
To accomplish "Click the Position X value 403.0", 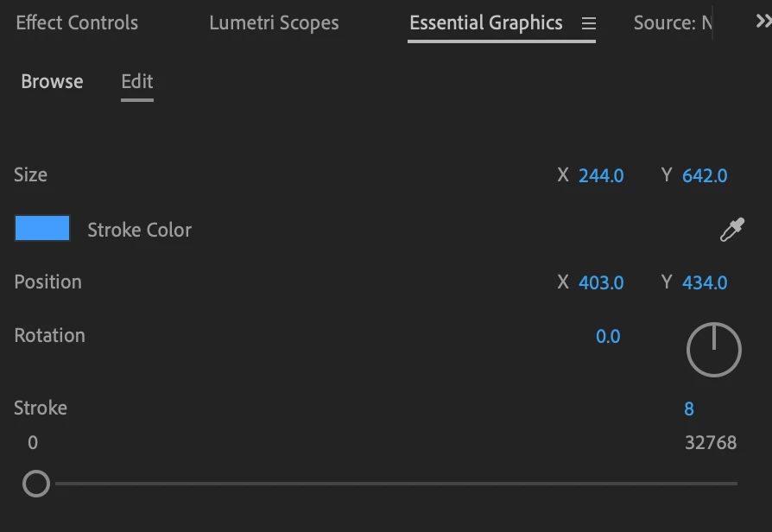I will [601, 282].
